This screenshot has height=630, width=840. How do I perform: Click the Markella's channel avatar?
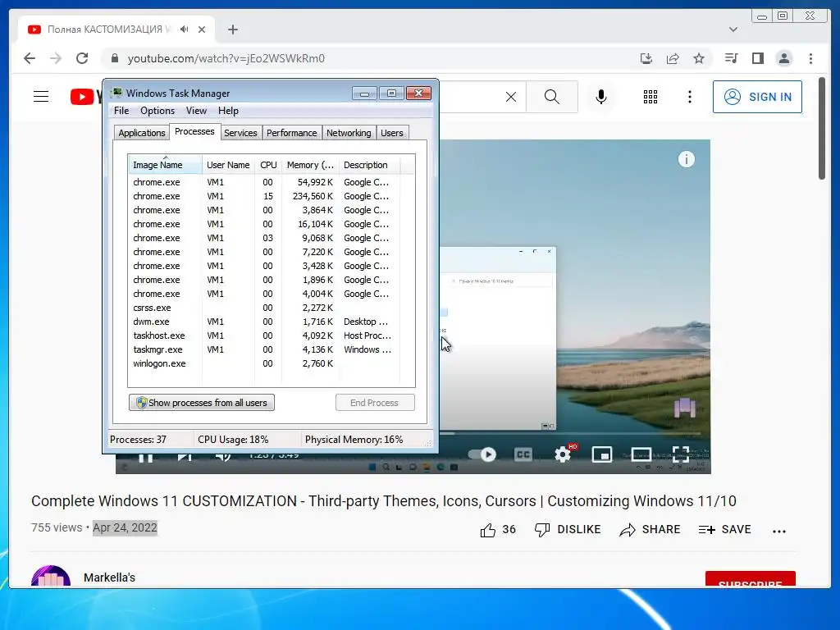(x=51, y=577)
